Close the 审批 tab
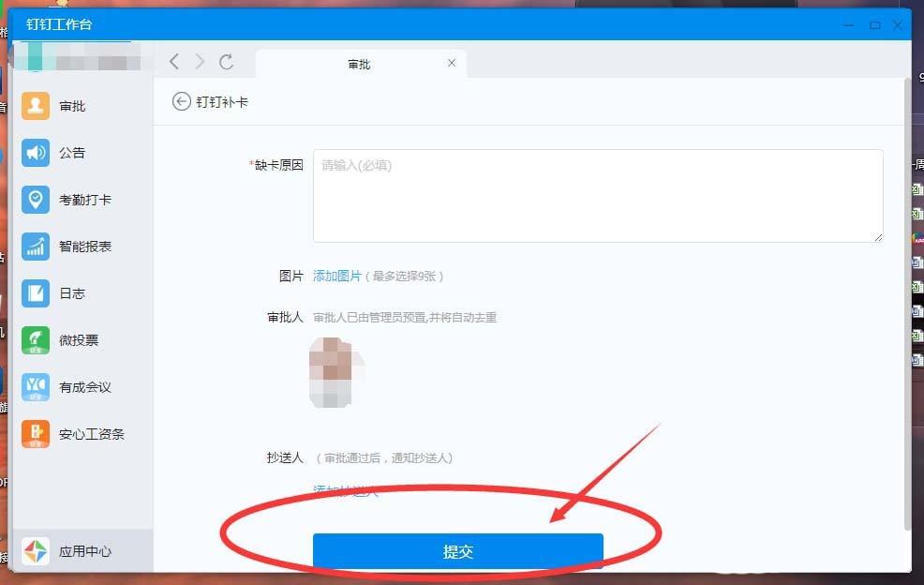This screenshot has width=924, height=585. click(452, 63)
